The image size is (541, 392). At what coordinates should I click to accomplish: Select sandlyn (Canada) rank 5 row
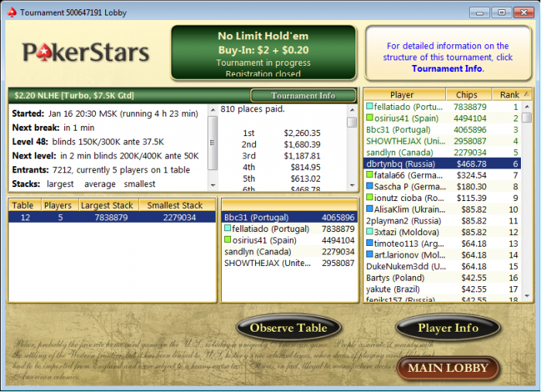443,152
